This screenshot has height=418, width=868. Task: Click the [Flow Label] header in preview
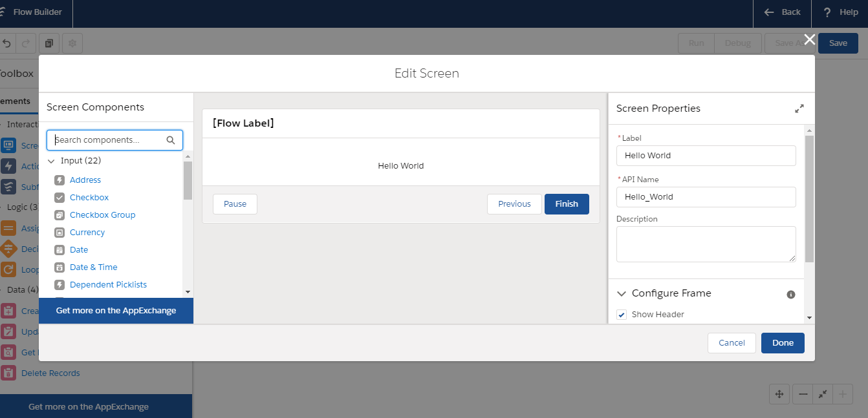point(243,123)
